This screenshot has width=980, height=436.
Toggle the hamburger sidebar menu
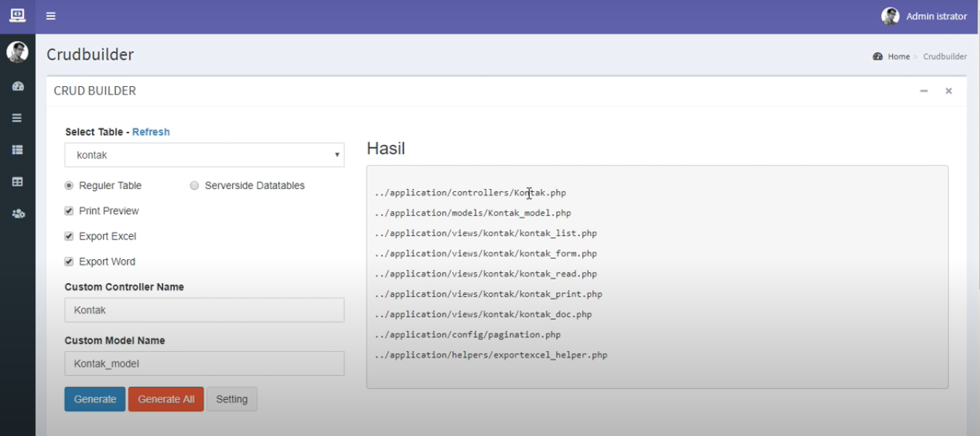click(x=51, y=16)
